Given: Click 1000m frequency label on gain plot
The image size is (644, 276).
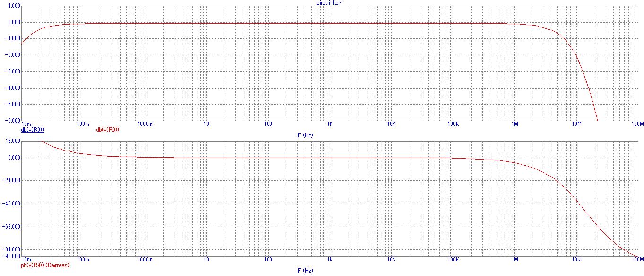Looking at the screenshot, I should [x=145, y=124].
